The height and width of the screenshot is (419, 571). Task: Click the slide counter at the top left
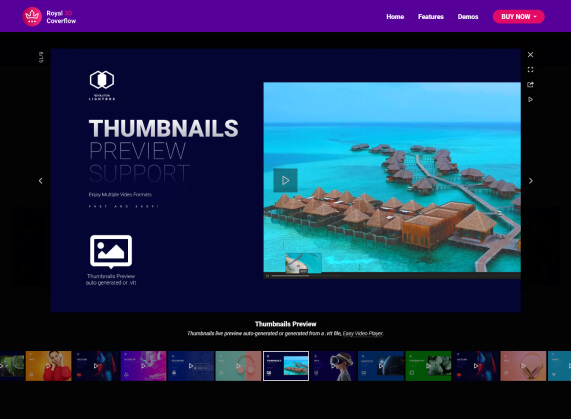[x=41, y=57]
